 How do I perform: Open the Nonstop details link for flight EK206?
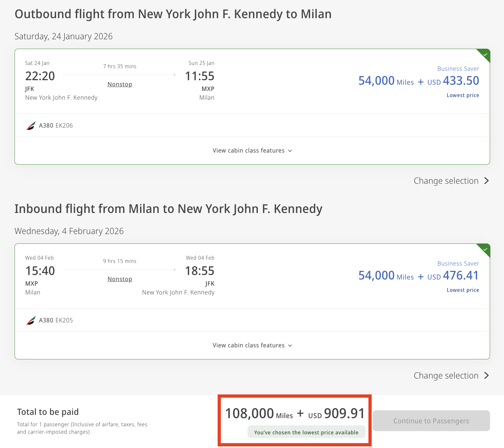point(120,84)
